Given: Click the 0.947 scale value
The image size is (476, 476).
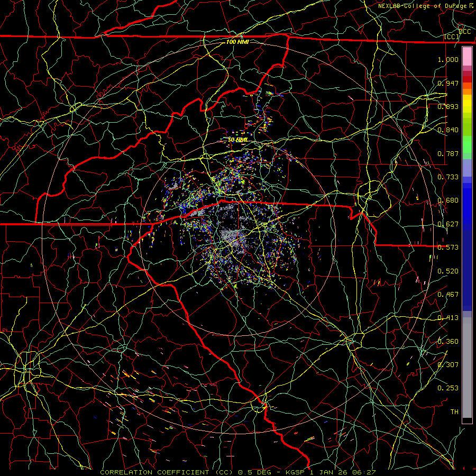Looking at the screenshot, I should click(448, 83).
